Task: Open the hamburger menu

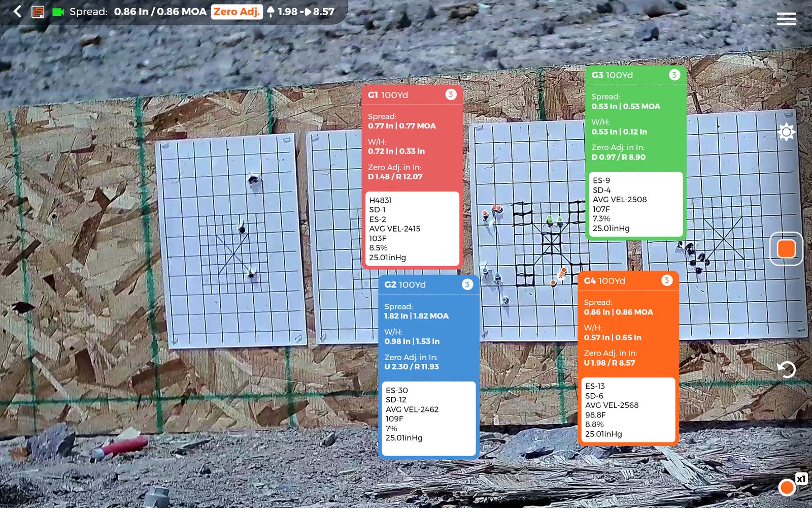Action: point(786,19)
